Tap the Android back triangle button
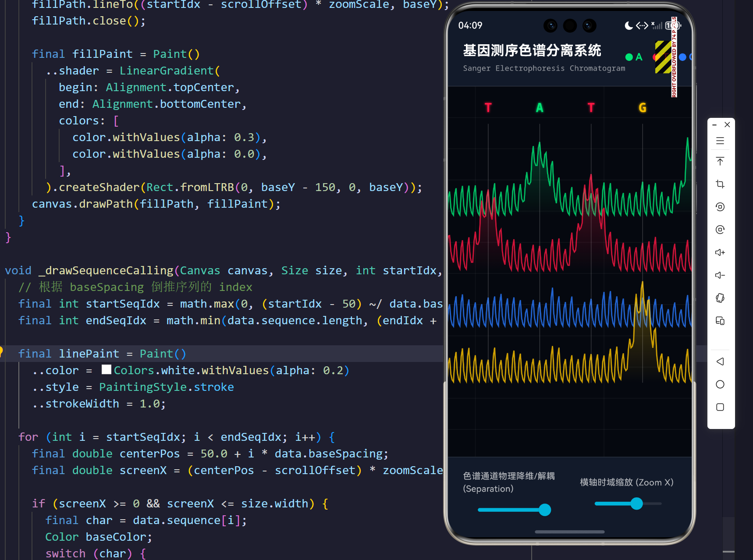Screen dimensions: 753x560 click(x=720, y=362)
